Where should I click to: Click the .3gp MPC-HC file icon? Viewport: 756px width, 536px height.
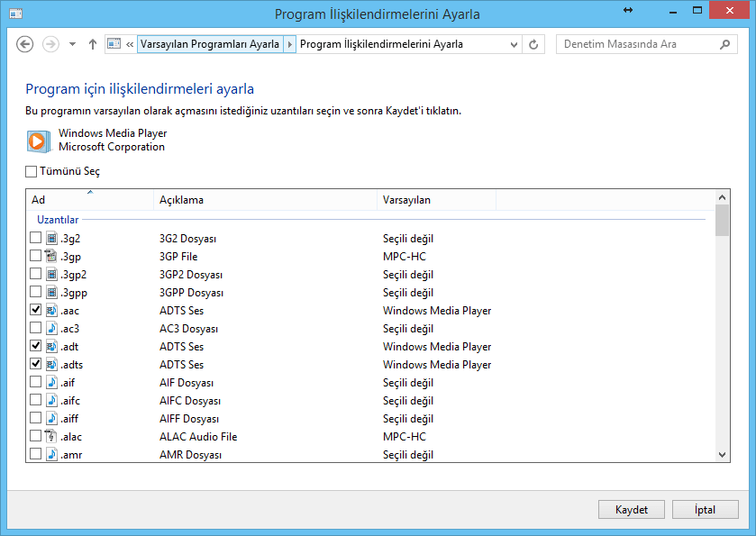click(51, 256)
